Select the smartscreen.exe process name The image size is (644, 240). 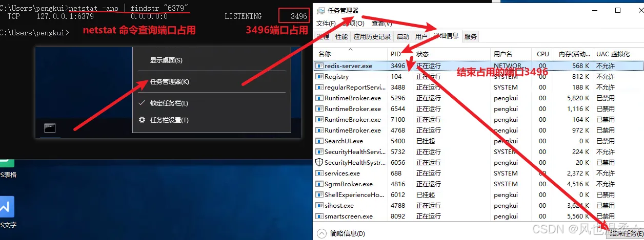tap(349, 216)
